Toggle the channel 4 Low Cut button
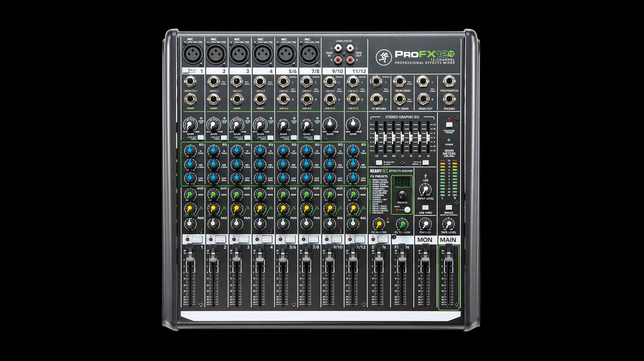 [270, 138]
